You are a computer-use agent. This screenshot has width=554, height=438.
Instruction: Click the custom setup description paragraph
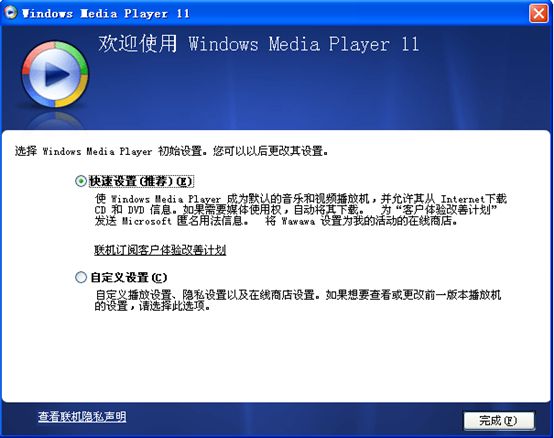[298, 300]
